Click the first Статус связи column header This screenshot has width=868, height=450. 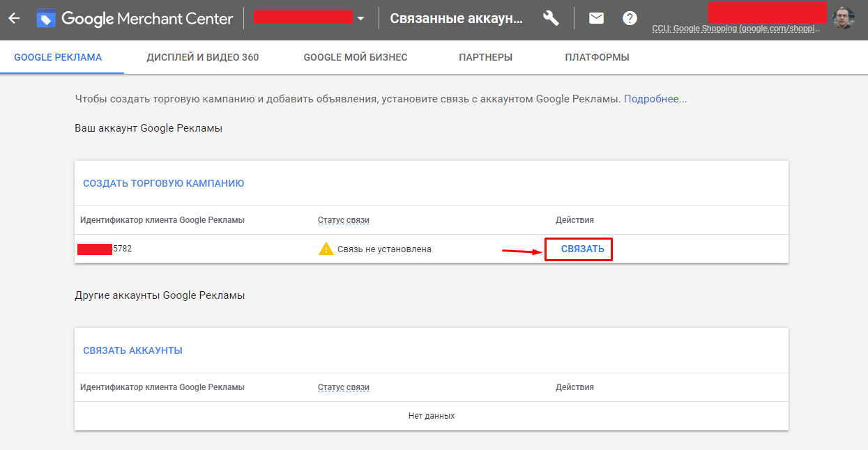[x=343, y=220]
